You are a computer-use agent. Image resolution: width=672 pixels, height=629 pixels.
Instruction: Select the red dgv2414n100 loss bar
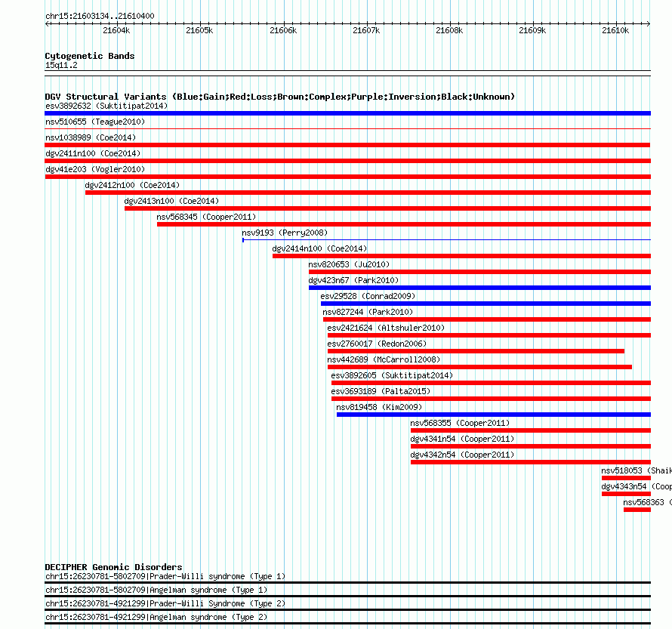pyautogui.click(x=461, y=256)
